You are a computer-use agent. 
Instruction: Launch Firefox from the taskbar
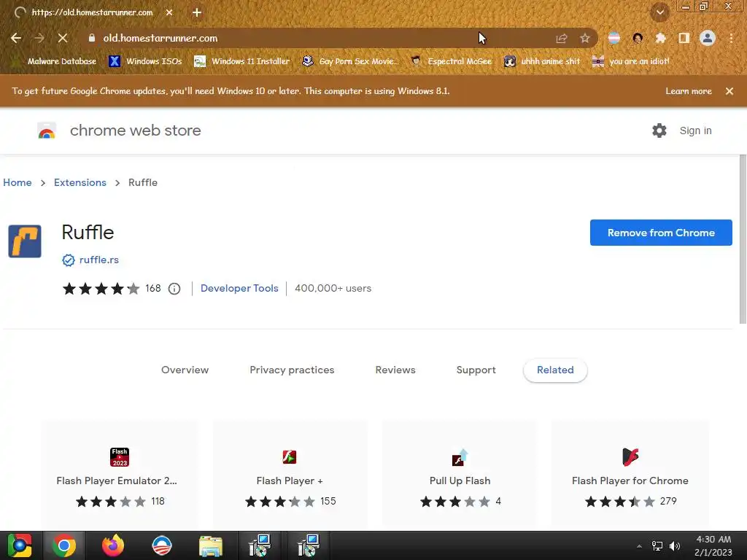pos(113,545)
